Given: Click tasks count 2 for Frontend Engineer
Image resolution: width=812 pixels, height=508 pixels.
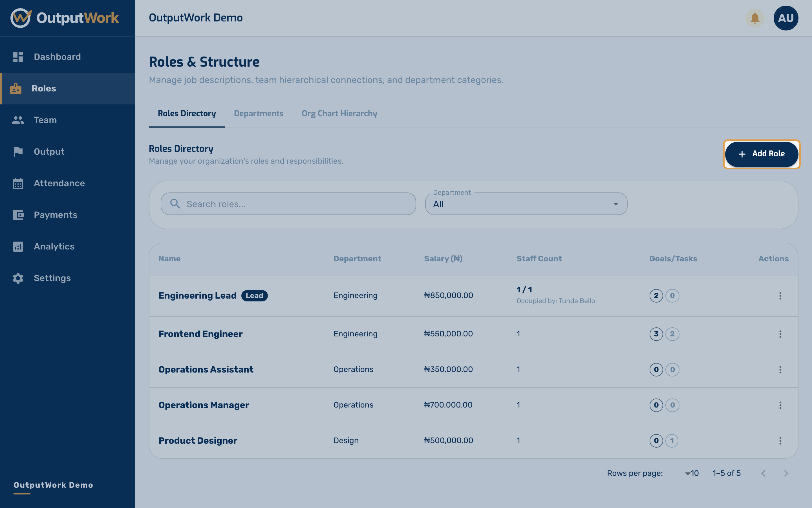Looking at the screenshot, I should [x=672, y=334].
